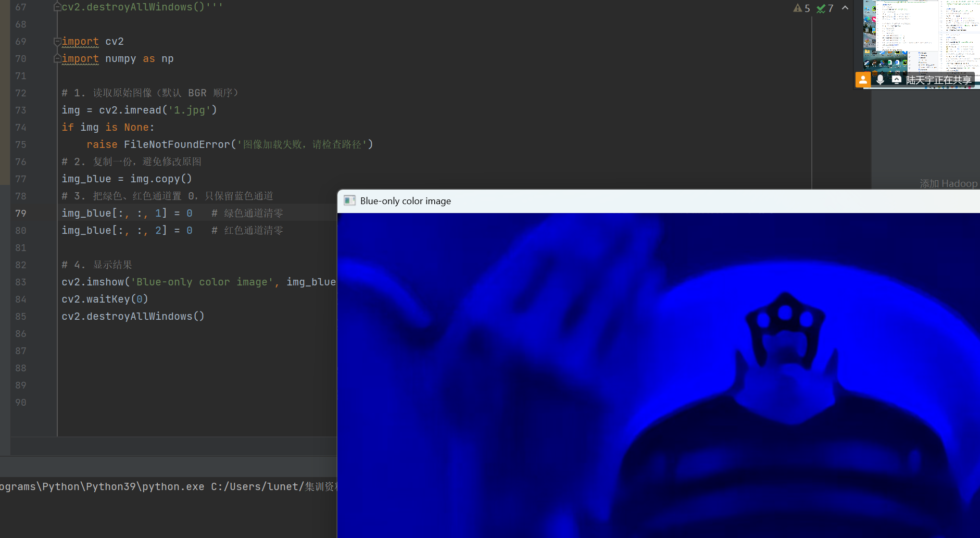Collapse the fold marker at line 69 import
The height and width of the screenshot is (538, 980).
tap(57, 41)
